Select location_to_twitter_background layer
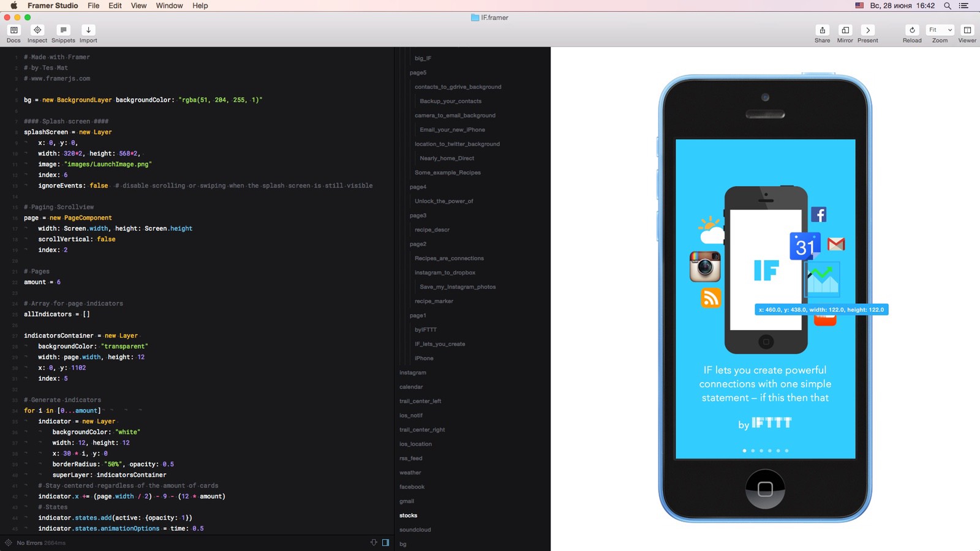The image size is (980, 551). [457, 144]
